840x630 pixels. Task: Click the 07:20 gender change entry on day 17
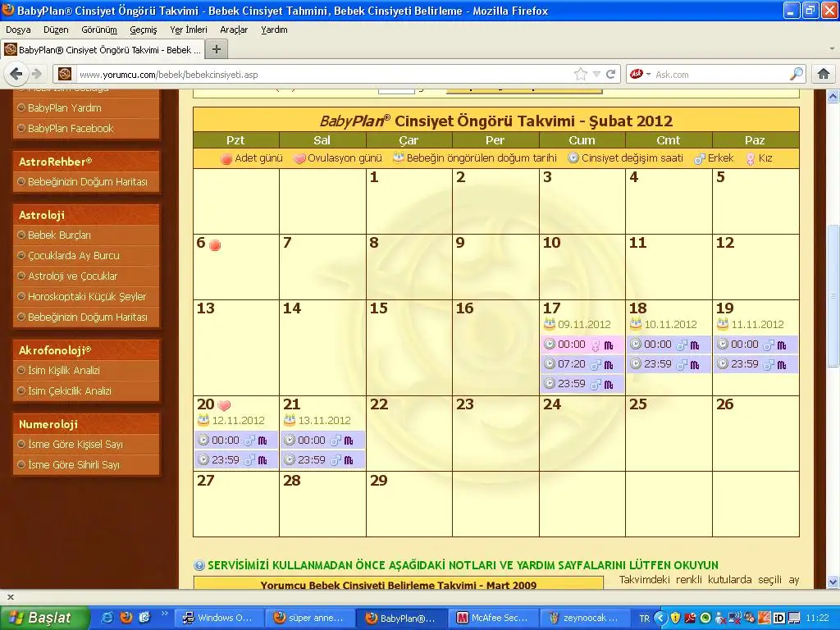[x=582, y=364]
